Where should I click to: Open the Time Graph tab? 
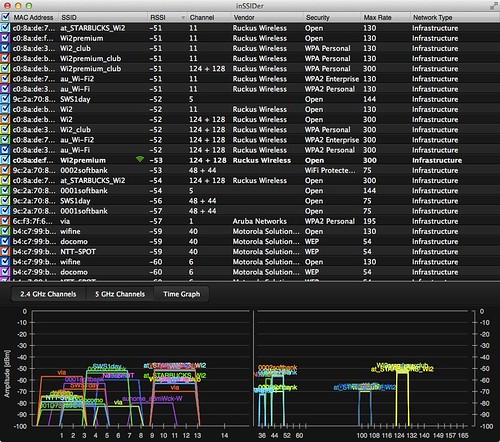coord(182,294)
